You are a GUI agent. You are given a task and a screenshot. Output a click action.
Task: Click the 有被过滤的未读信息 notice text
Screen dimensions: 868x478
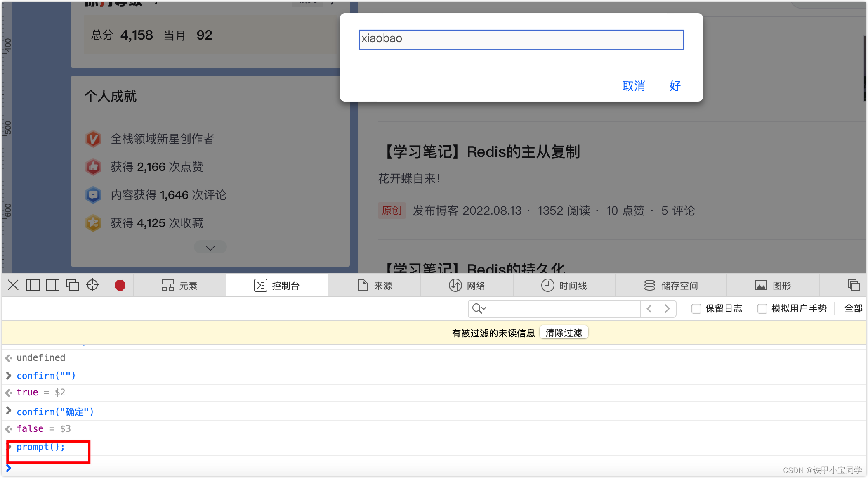coord(493,333)
